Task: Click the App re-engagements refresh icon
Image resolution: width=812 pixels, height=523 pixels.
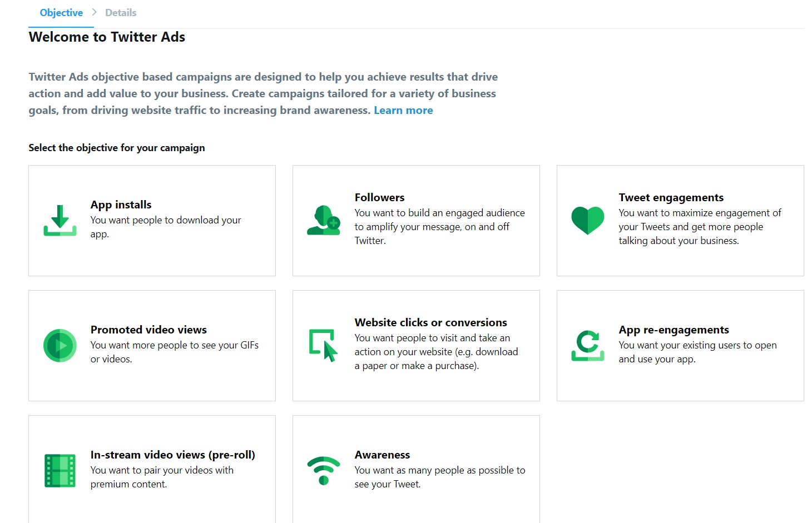Action: (x=588, y=345)
